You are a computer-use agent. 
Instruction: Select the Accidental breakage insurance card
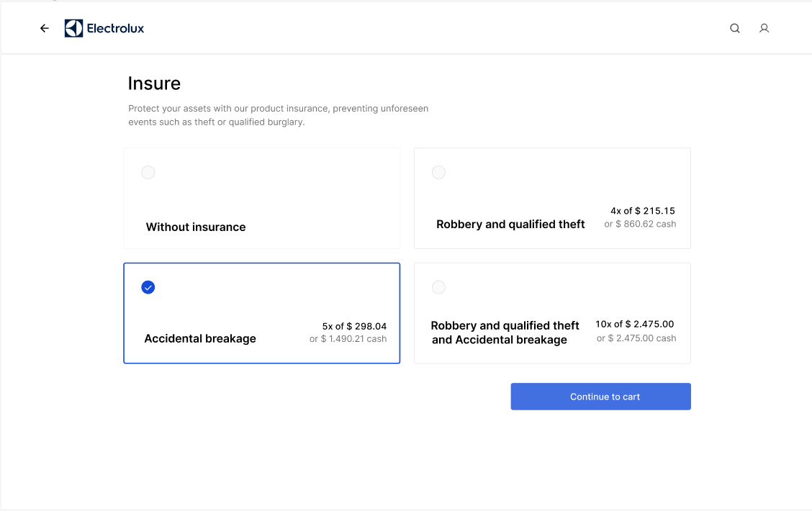point(261,313)
